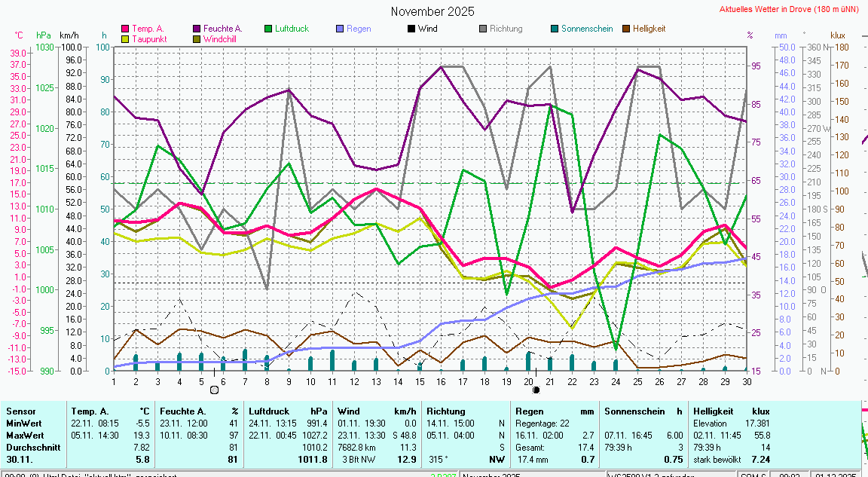Click the pink Temp. A. legend swatch
The height and width of the screenshot is (477, 868).
125,29
